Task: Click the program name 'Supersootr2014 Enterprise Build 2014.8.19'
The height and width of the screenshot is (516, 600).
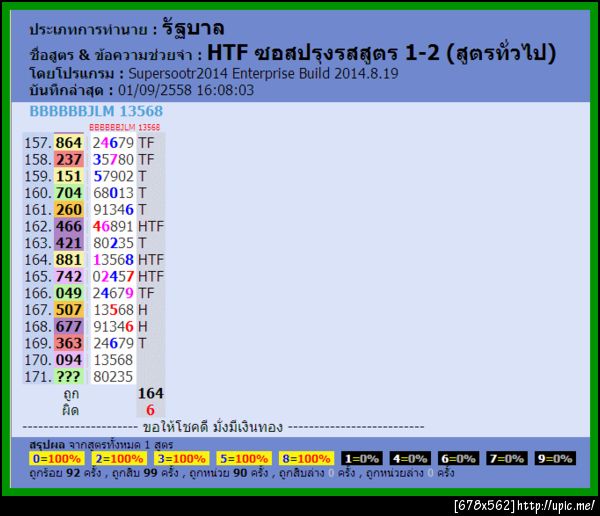Action: [x=263, y=73]
